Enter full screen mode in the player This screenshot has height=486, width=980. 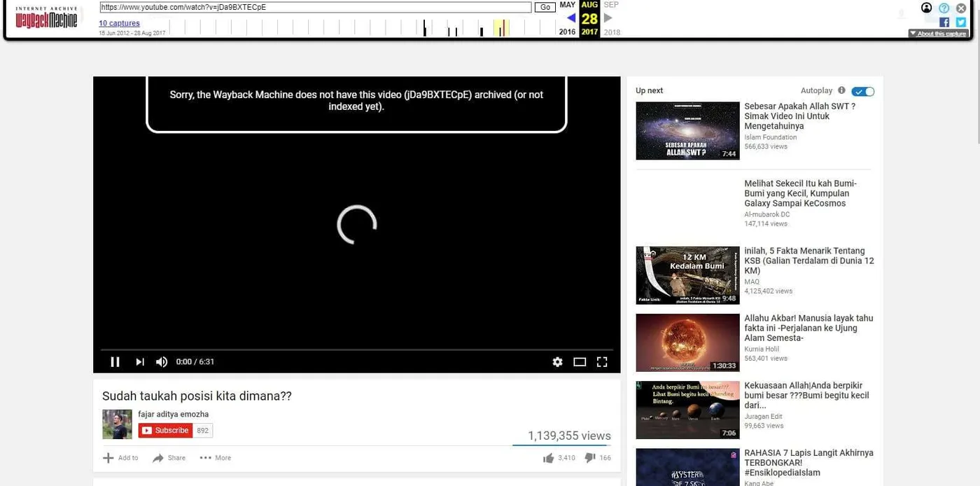(602, 362)
